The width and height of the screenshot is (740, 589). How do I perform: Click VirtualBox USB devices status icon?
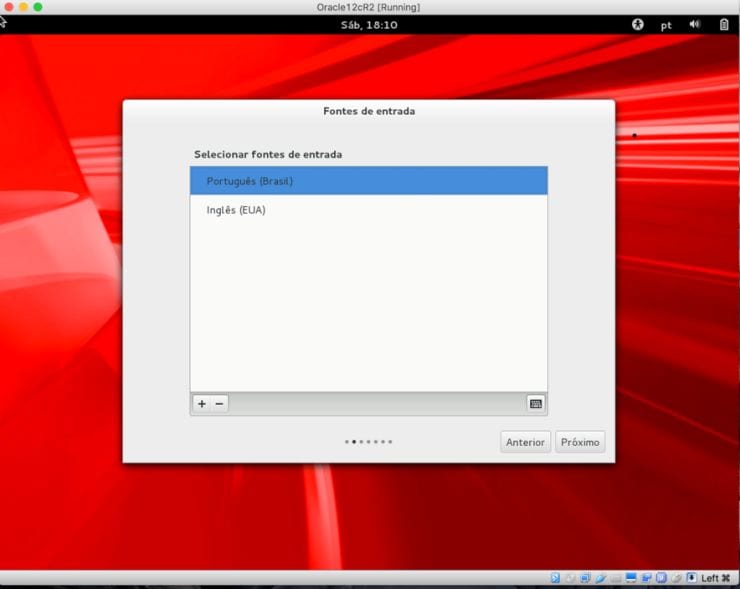coord(601,578)
